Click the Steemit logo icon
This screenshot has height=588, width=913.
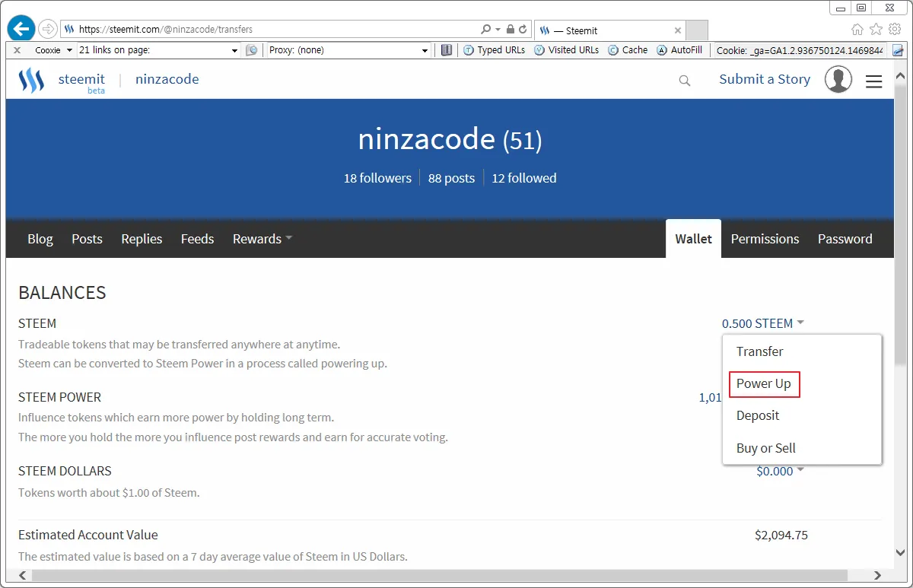(x=31, y=80)
